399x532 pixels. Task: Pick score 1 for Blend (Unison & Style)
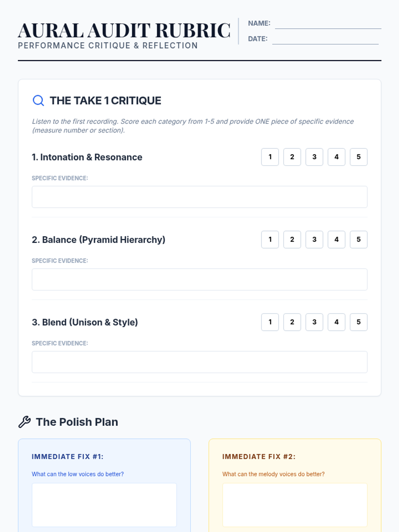tap(270, 322)
